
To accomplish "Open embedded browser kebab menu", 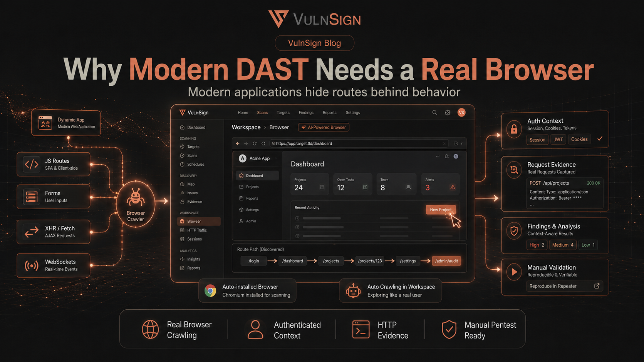I will pyautogui.click(x=462, y=143).
